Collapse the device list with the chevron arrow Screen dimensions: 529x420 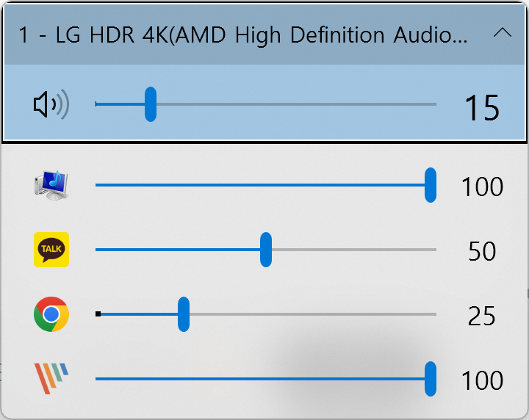tap(503, 33)
